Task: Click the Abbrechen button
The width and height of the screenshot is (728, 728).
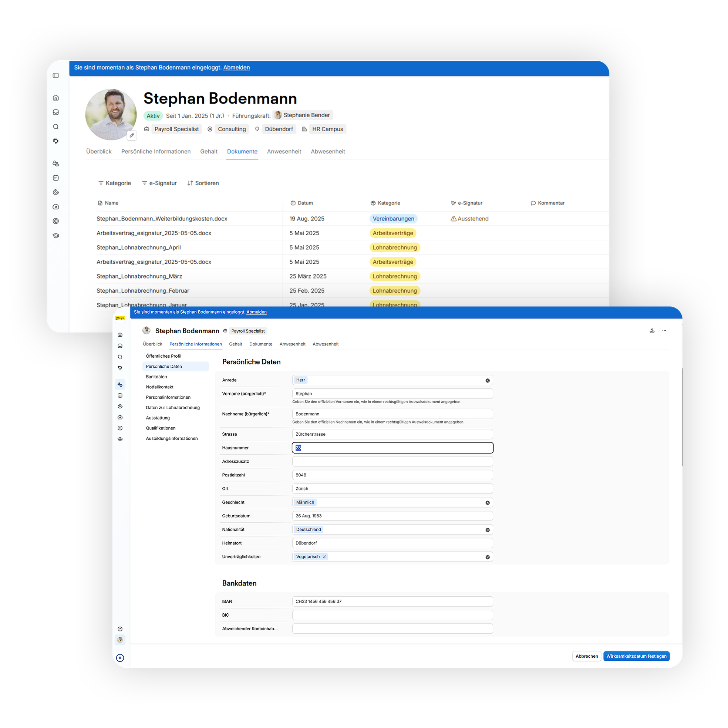Action: coord(586,656)
